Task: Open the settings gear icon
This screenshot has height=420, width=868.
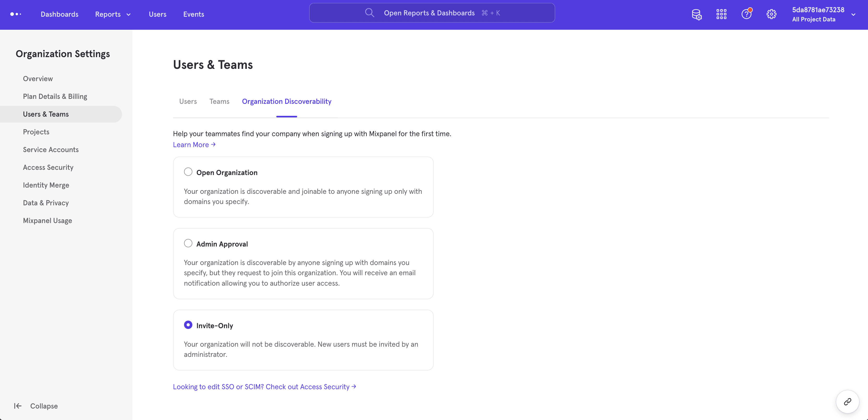Action: click(771, 14)
